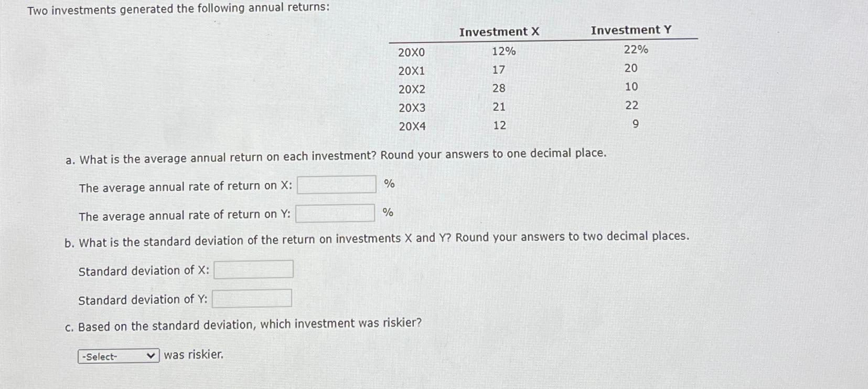The width and height of the screenshot is (868, 389).
Task: Click the value 28 for 20X2 Investment X
Action: (500, 89)
